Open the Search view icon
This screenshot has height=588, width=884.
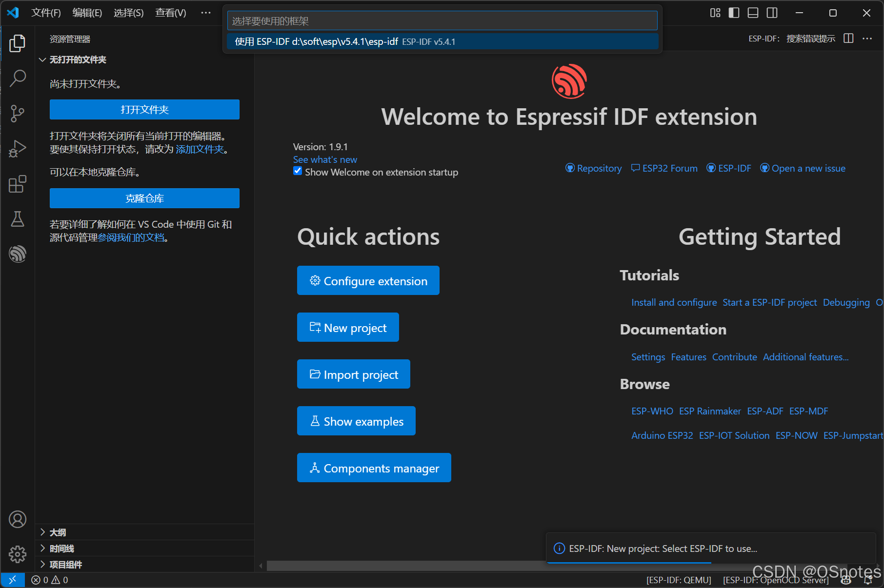point(18,78)
